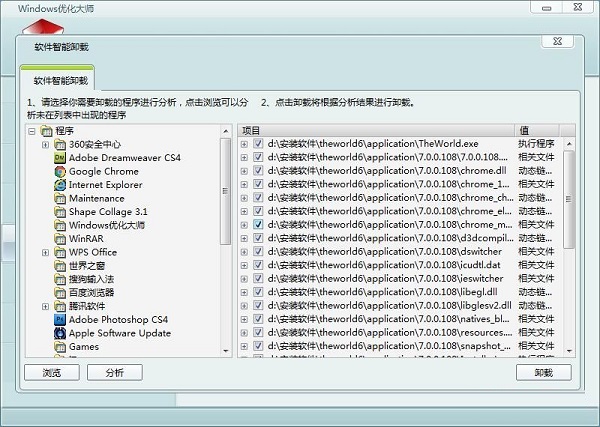Screen dimensions: 600x427
Task: Uncheck the dswitcher row checkbox
Action: 258,252
